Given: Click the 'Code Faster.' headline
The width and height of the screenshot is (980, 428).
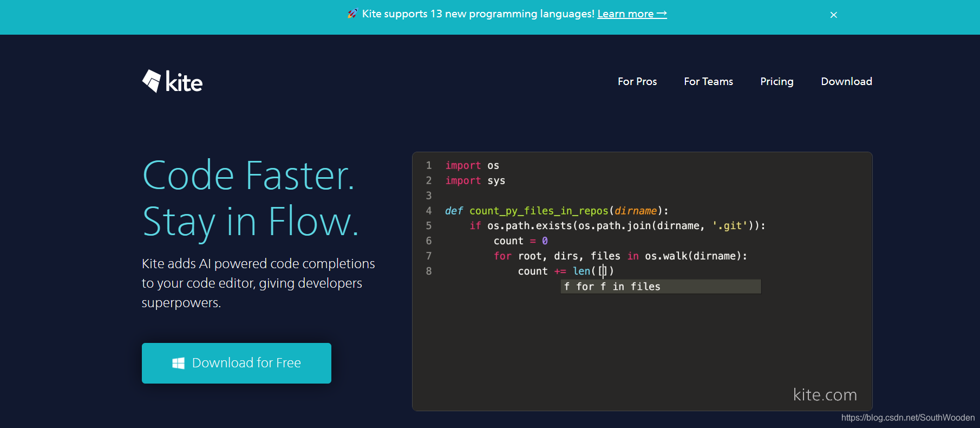Looking at the screenshot, I should click(249, 176).
